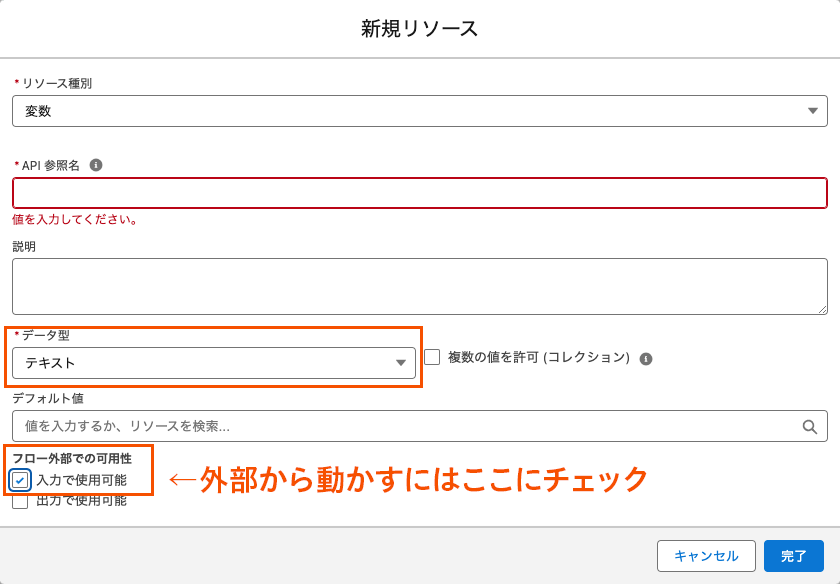The width and height of the screenshot is (840, 584).
Task: Click the 入力で使用可能 label text
Action: 81,480
